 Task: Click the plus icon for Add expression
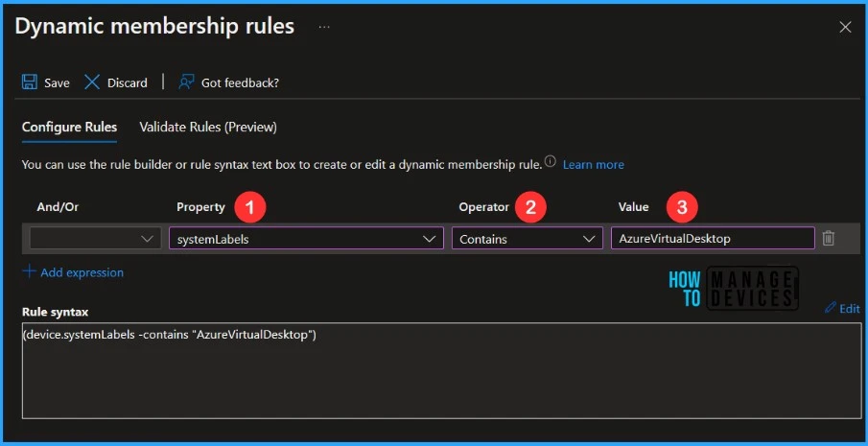coord(29,271)
